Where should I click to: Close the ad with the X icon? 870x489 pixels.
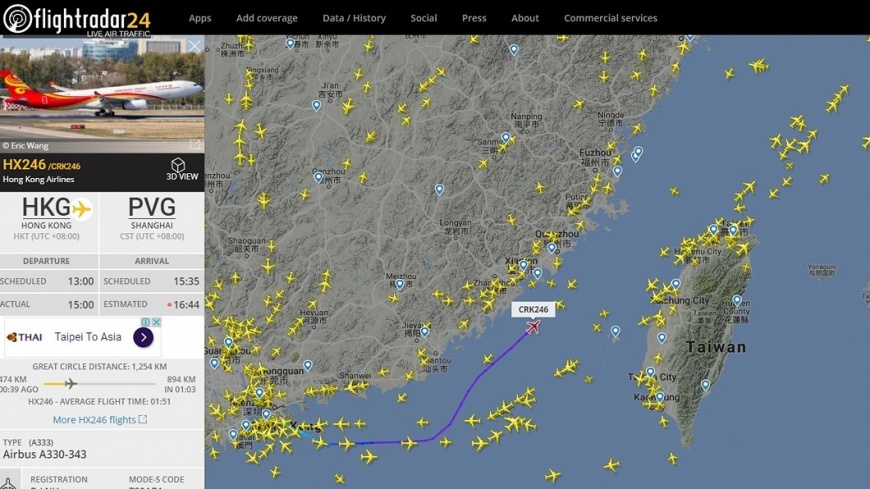point(157,322)
